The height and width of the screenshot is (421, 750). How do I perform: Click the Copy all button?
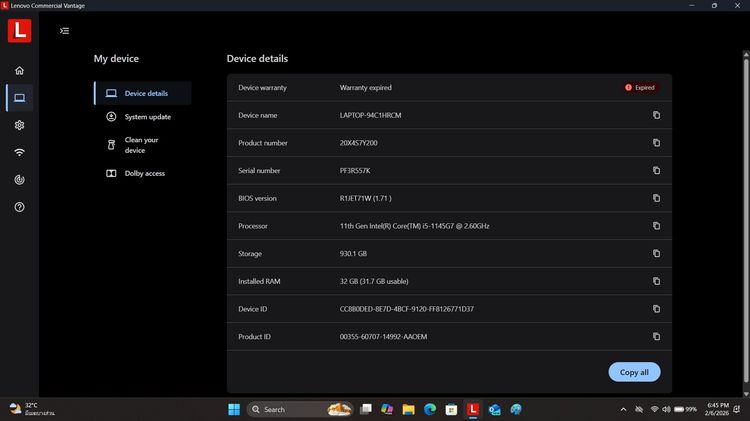point(634,372)
